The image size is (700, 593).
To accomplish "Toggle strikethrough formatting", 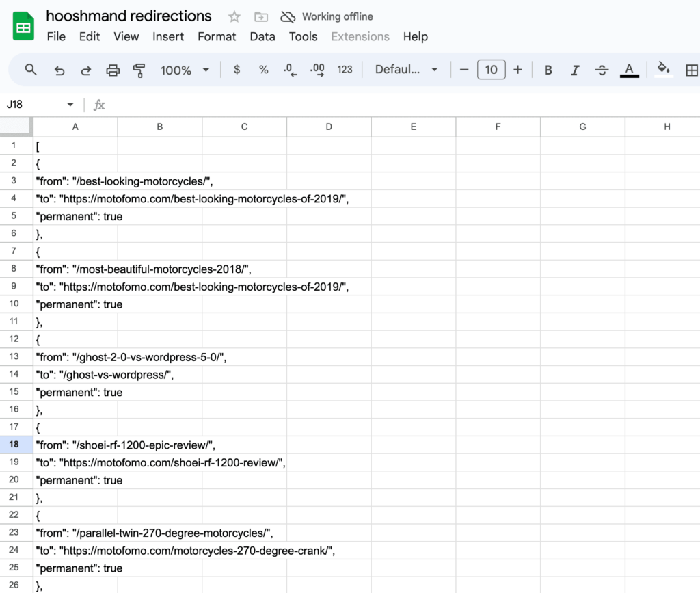I will point(602,70).
